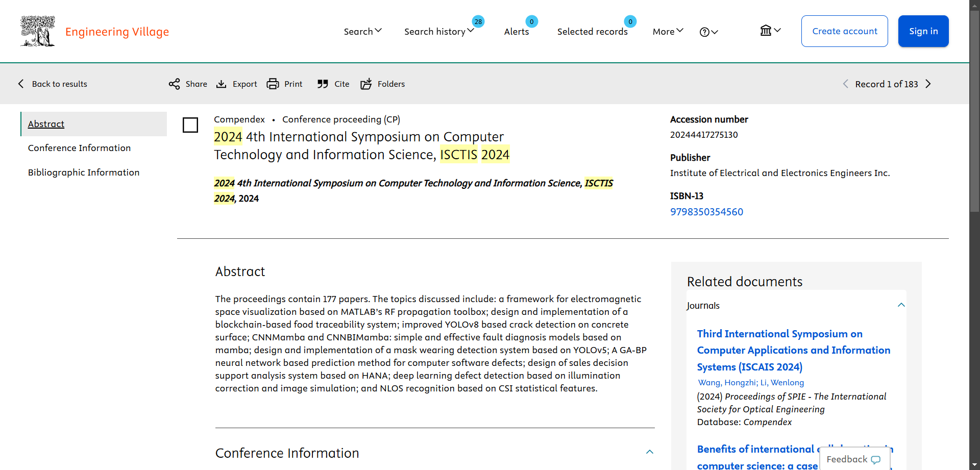Image resolution: width=980 pixels, height=470 pixels.
Task: Open author Li, Wenlong link
Action: (x=782, y=383)
